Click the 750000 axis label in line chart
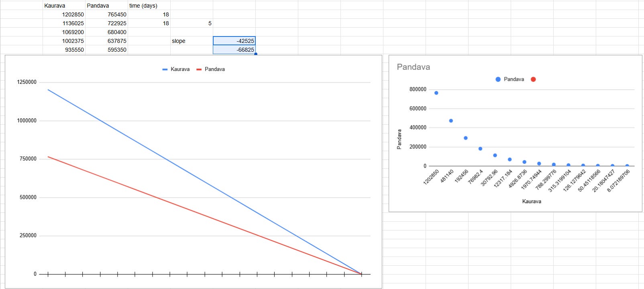644x289 pixels. tap(28, 159)
